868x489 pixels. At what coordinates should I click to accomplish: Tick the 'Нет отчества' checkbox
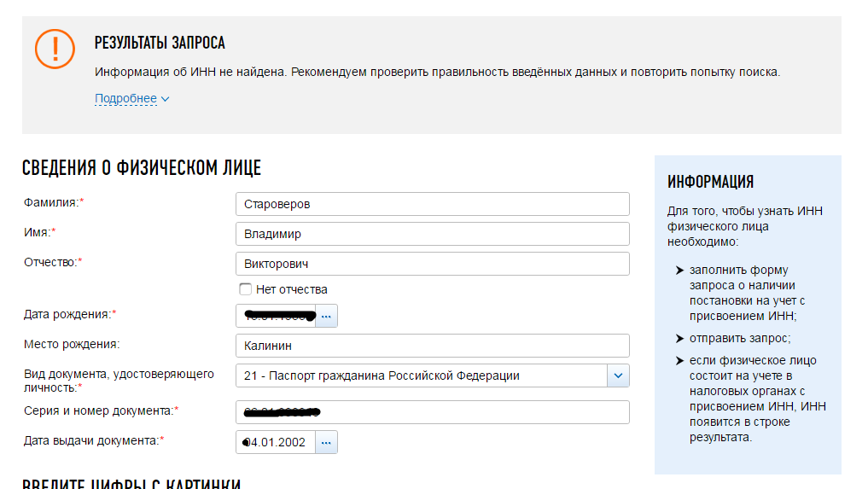(x=246, y=289)
